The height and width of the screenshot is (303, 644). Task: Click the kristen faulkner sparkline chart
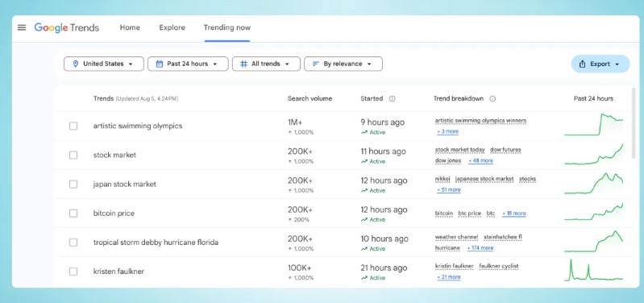[593, 270]
